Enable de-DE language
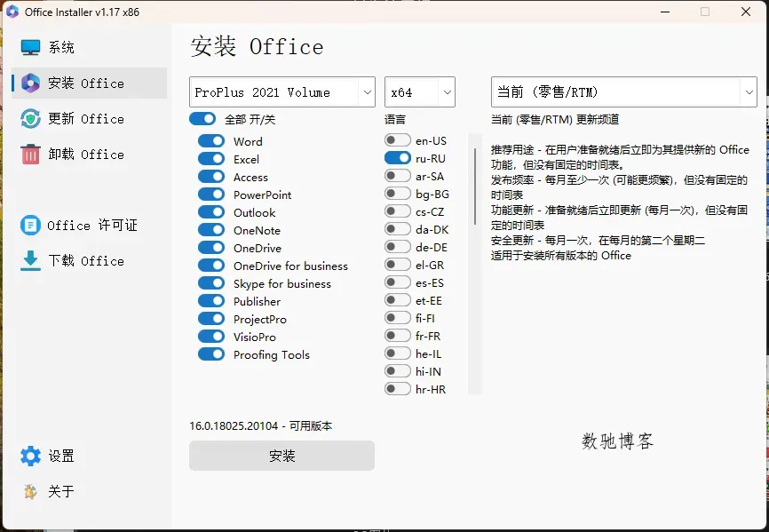 [398, 247]
